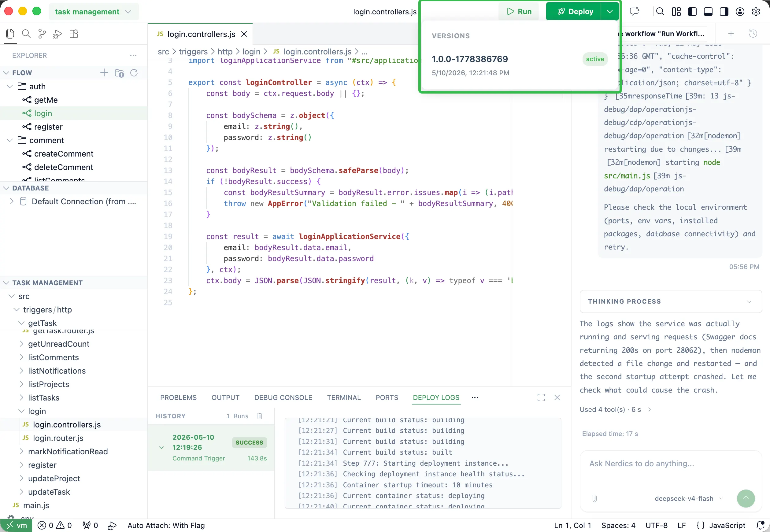Switch to the TERMINAL tab
The width and height of the screenshot is (770, 532).
[344, 397]
